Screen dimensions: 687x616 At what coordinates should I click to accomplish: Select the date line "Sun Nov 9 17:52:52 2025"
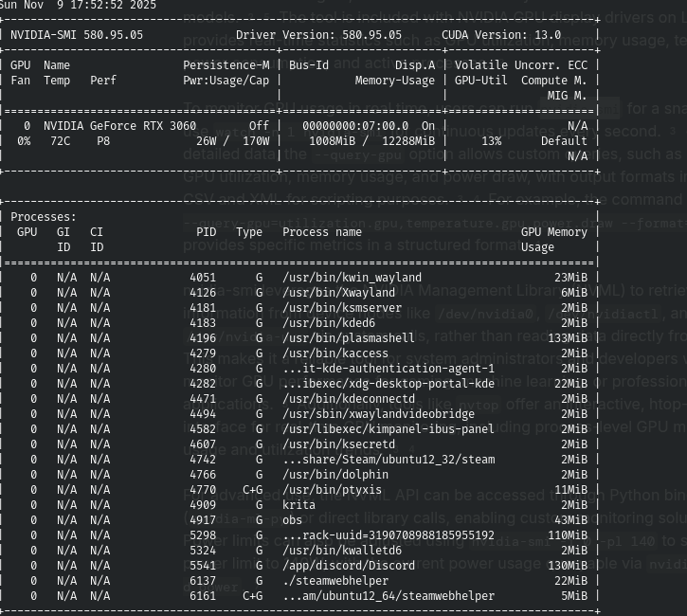(78, 5)
